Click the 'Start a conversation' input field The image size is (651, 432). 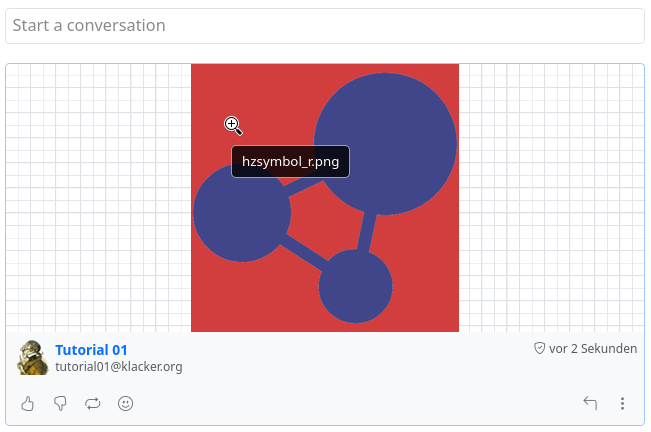[325, 26]
